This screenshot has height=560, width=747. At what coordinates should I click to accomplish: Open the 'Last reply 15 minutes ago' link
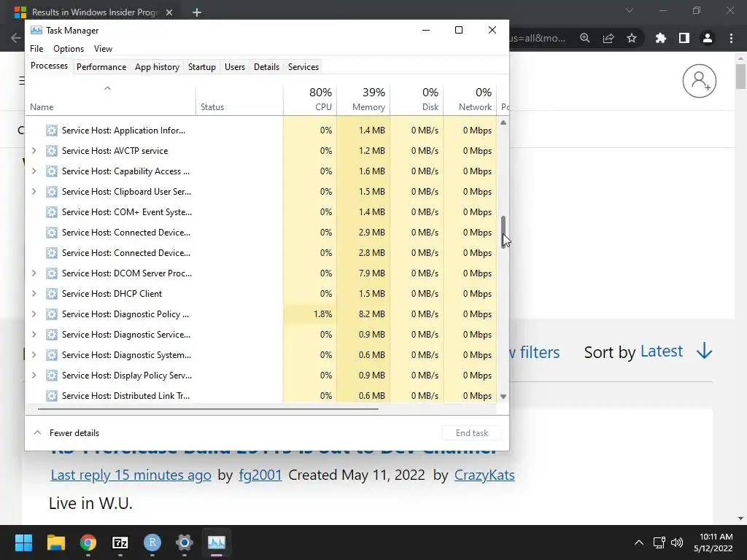pos(131,475)
